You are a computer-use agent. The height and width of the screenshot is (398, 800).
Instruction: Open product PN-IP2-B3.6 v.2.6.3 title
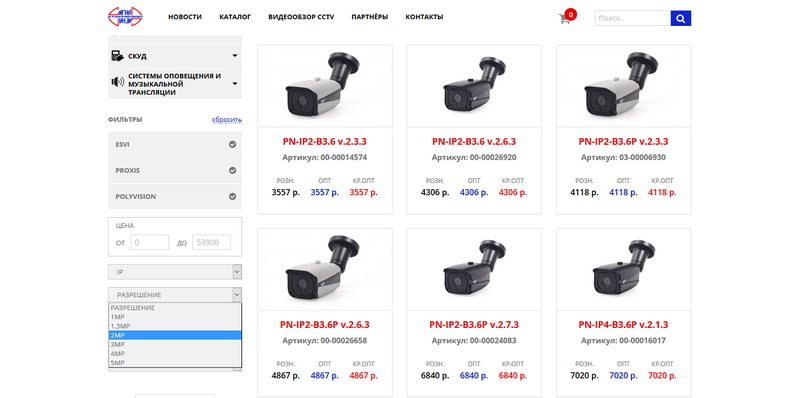click(x=474, y=142)
